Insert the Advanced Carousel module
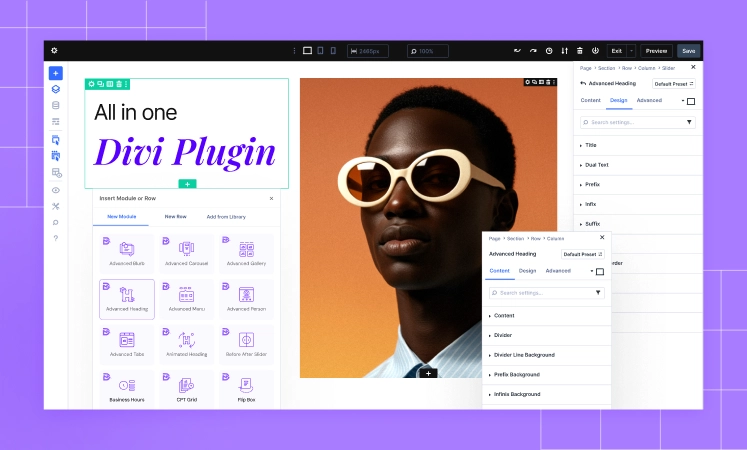Viewport: 747px width, 450px height. 186,254
